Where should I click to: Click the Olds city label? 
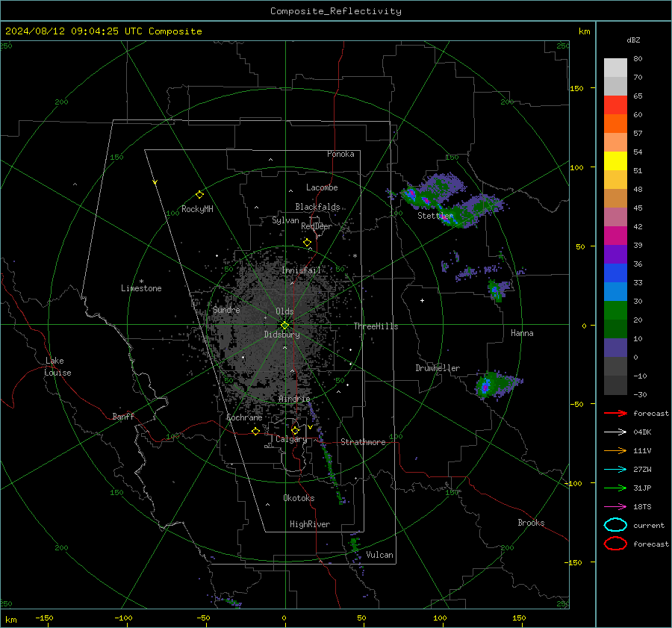[x=284, y=311]
